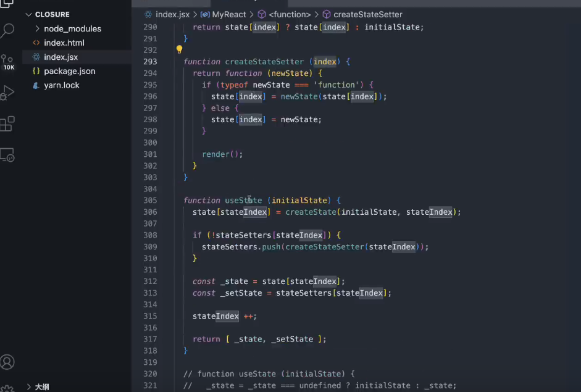Click the <function> breadcrumb segment
The image size is (581, 392).
tap(290, 14)
